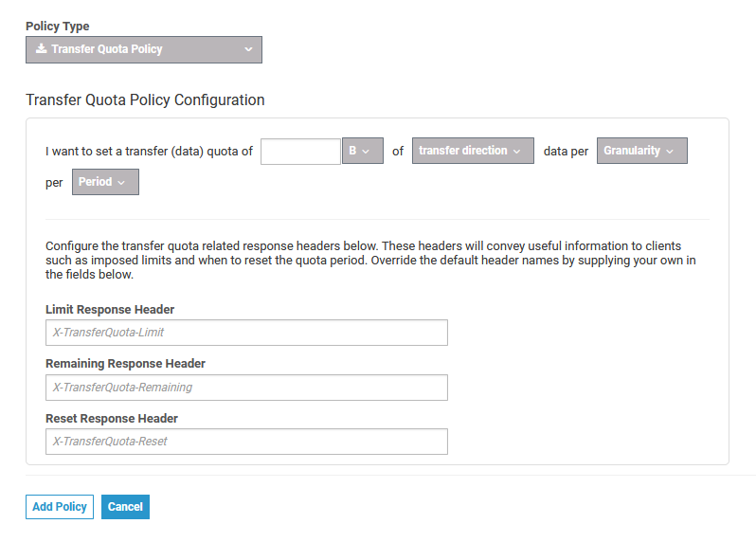
Task: Cancel the policy configuration
Action: point(125,507)
